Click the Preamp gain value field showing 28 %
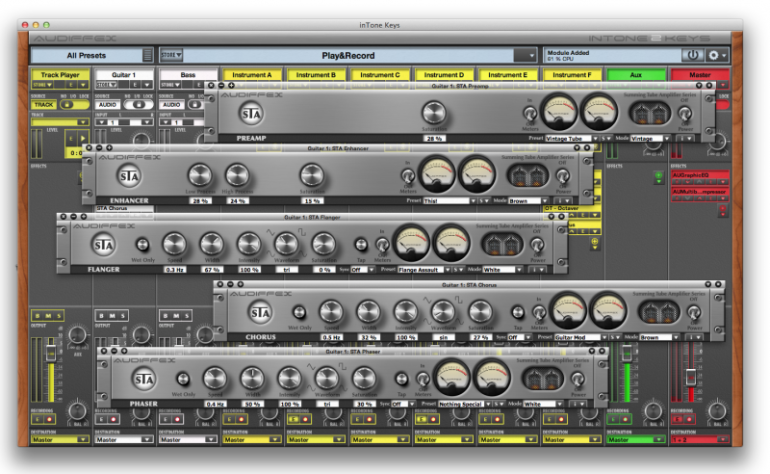770x474 pixels. point(433,138)
